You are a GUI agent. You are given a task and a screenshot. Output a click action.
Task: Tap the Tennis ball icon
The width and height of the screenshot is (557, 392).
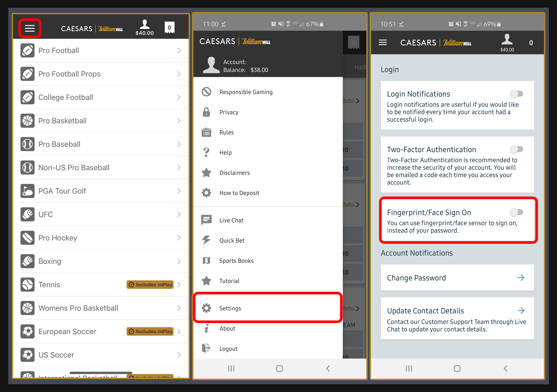27,285
